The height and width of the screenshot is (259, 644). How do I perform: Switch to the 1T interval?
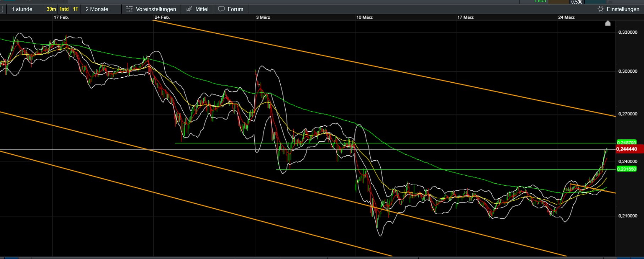tap(76, 9)
